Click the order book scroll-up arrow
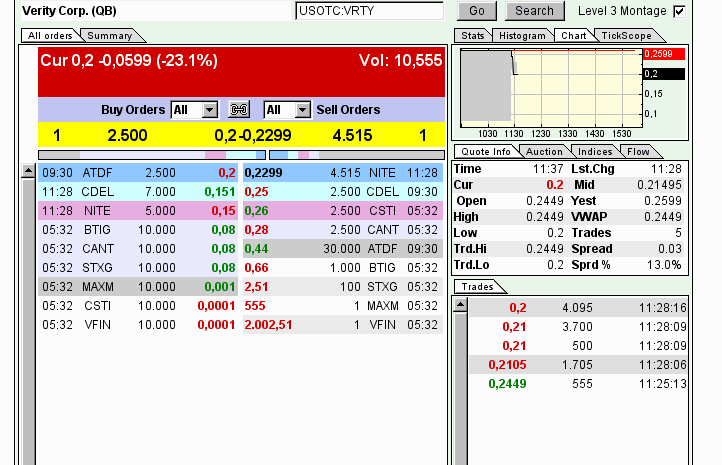The image size is (722, 465). (28, 171)
